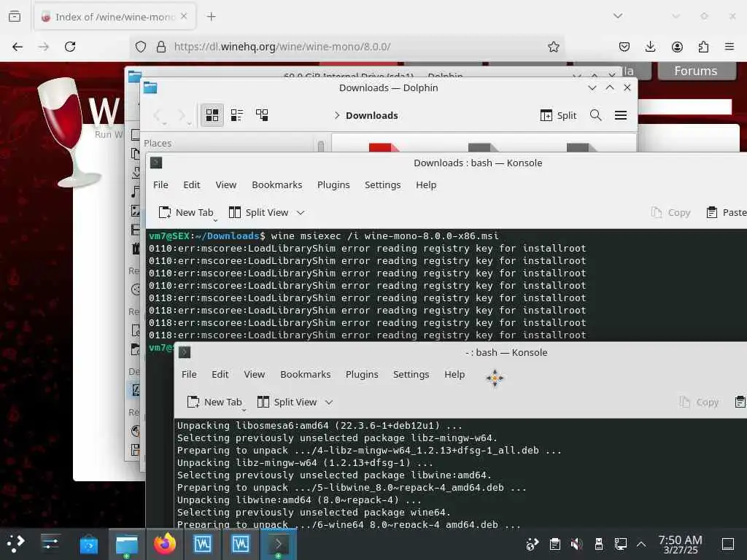Screen dimensions: 747x560
Task: Switch Dolphin to Icons view mode
Action: click(212, 115)
